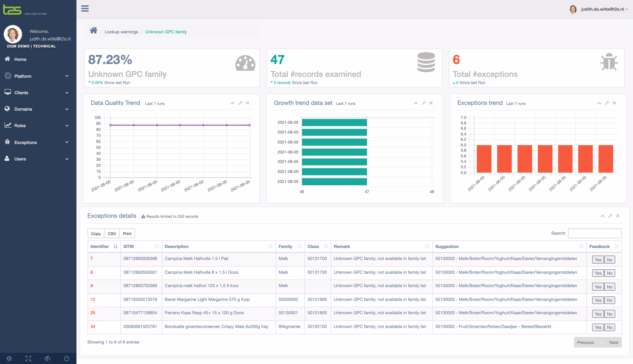The image size is (633, 364).
Task: Click No feedback for identifier 34
Action: click(609, 327)
